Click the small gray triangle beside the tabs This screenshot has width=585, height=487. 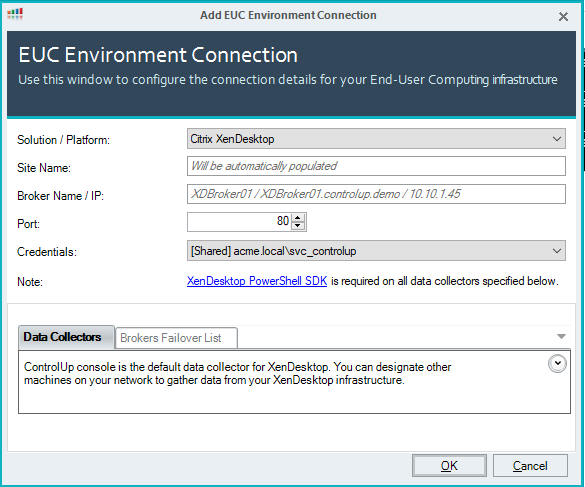coord(561,337)
